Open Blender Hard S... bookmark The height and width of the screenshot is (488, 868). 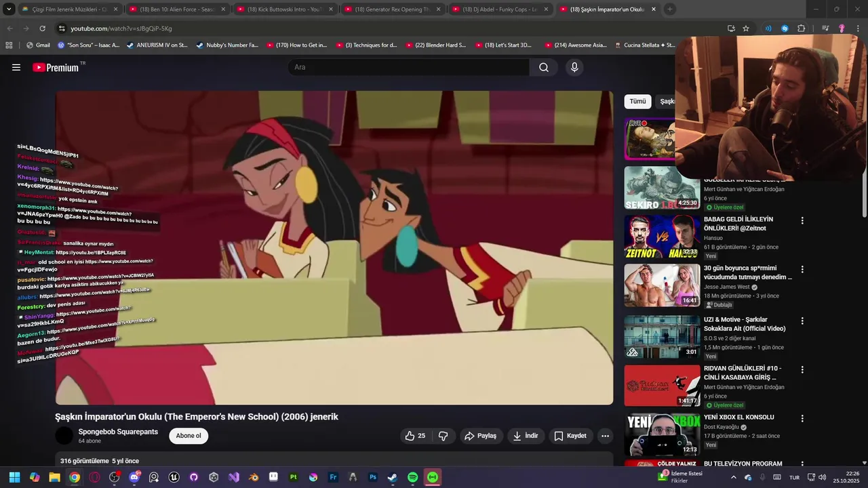[x=436, y=45]
